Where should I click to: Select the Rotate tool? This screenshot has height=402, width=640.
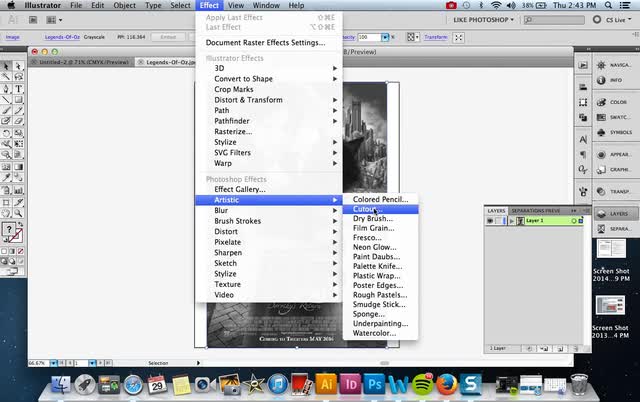click(x=6, y=133)
